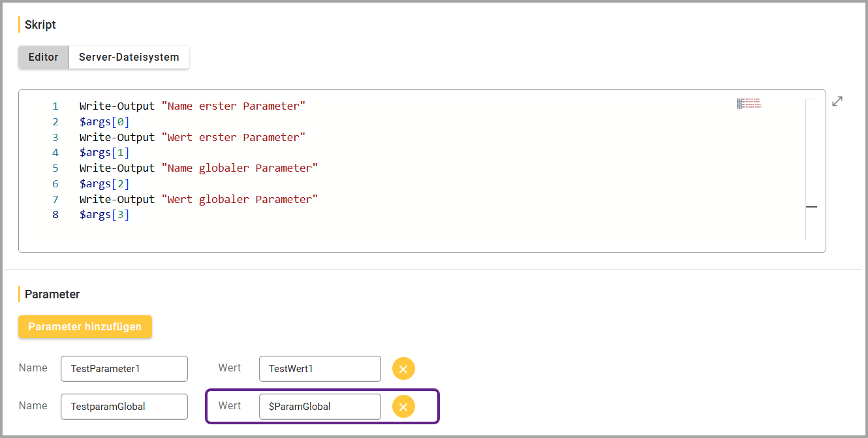Click Write-Output on line 7
868x438 pixels.
[x=117, y=200]
